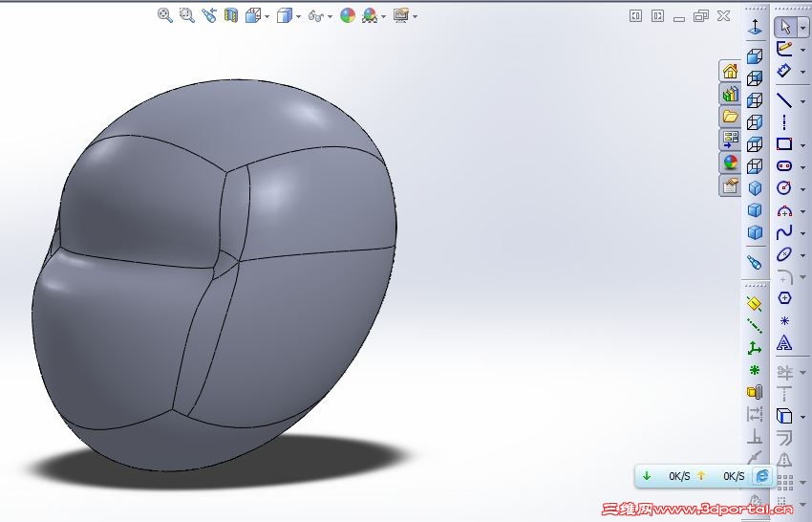The image size is (812, 522).
Task: Click the green download arrow in speed widget
Action: pyautogui.click(x=647, y=476)
